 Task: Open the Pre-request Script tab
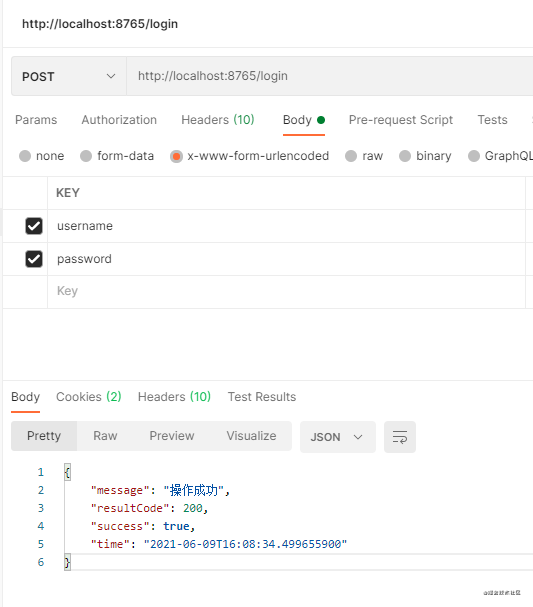click(401, 120)
